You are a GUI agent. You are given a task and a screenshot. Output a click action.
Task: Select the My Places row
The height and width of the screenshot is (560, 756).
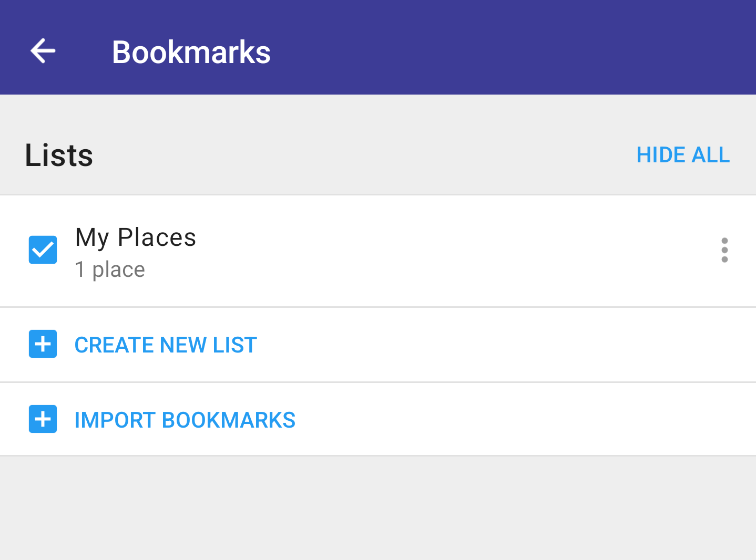click(x=378, y=251)
